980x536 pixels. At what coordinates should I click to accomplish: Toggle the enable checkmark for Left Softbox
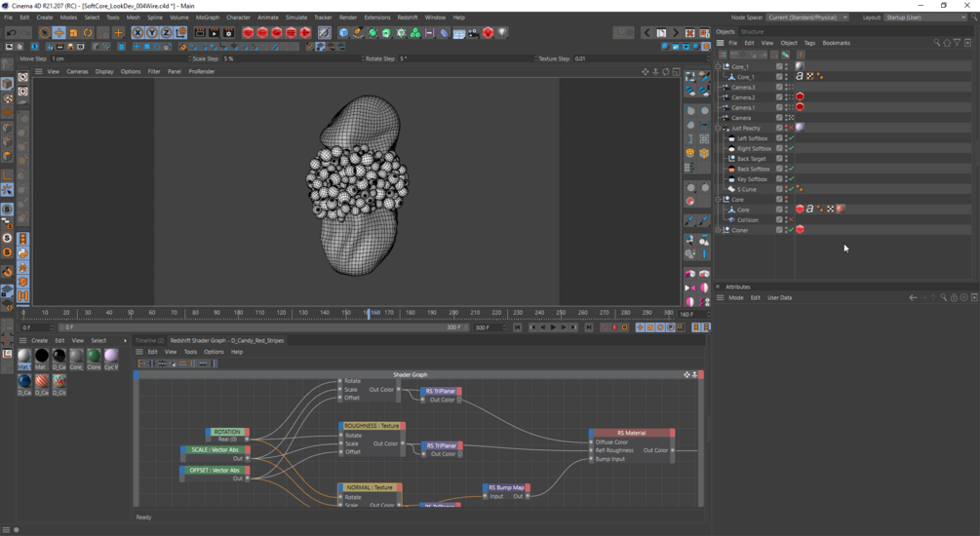(x=792, y=138)
